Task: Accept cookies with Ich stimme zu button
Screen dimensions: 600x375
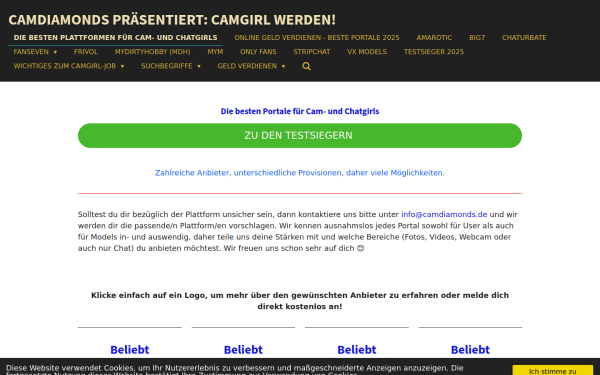Action: 553,370
